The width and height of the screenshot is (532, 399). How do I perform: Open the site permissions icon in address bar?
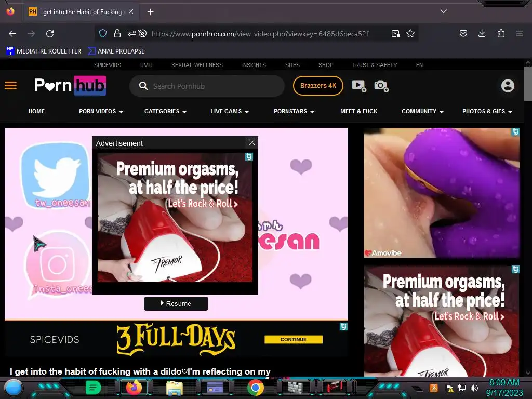(131, 33)
